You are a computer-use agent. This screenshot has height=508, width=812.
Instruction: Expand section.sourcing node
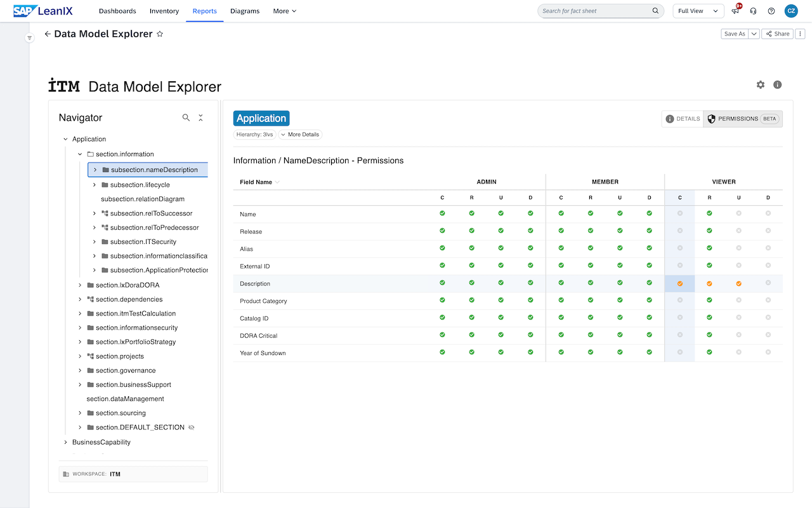(80, 413)
